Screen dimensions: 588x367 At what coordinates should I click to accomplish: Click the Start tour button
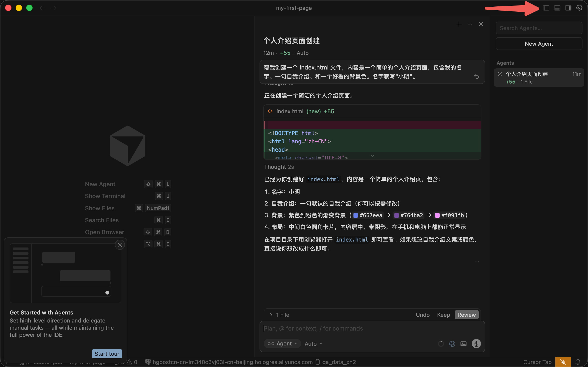pos(107,354)
